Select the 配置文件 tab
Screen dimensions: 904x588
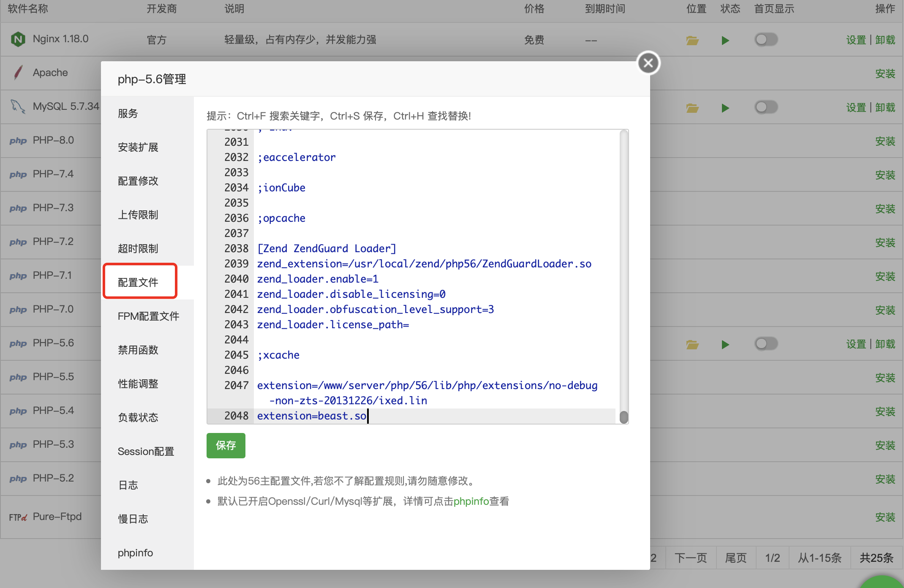click(147, 282)
